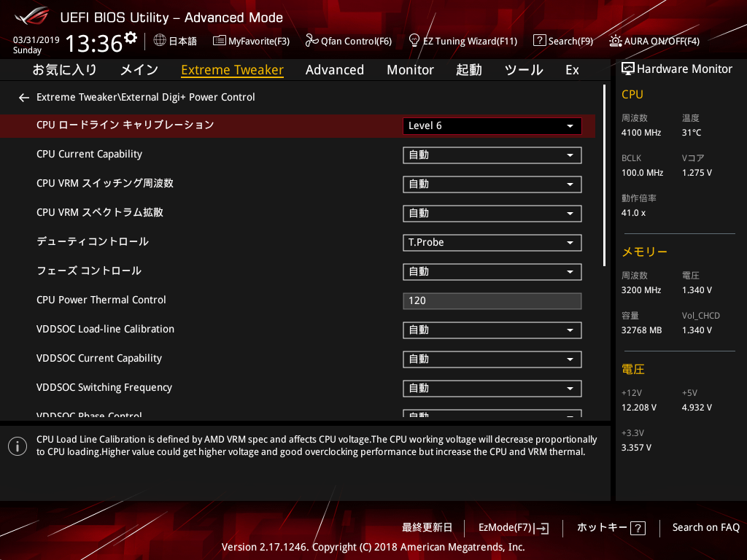Click the ROG logo icon

[31, 16]
